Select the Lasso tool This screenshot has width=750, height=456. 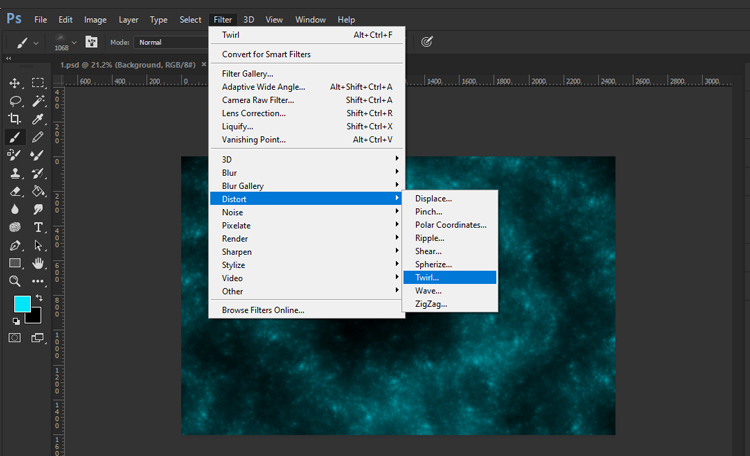pyautogui.click(x=15, y=101)
